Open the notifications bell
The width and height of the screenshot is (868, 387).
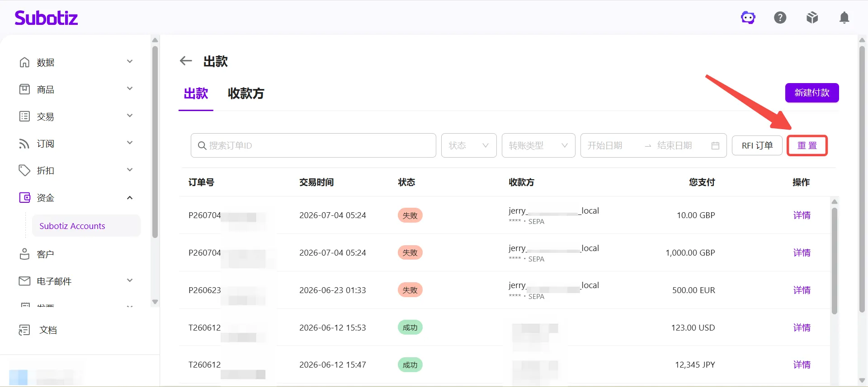[844, 18]
